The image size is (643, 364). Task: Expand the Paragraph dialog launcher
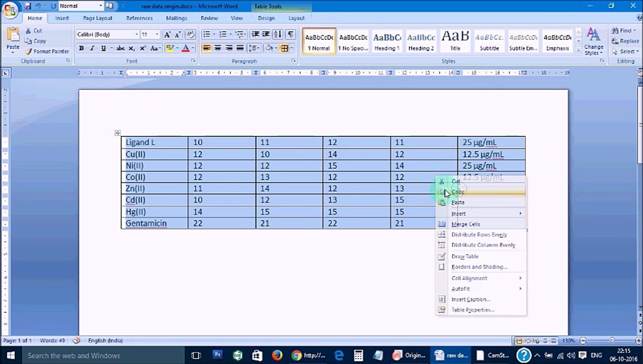294,61
